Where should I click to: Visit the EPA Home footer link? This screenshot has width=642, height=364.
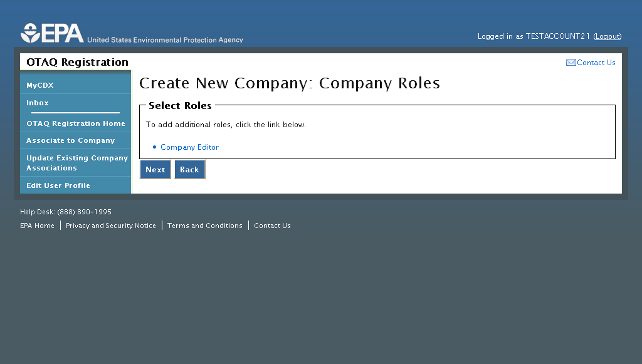pos(37,226)
